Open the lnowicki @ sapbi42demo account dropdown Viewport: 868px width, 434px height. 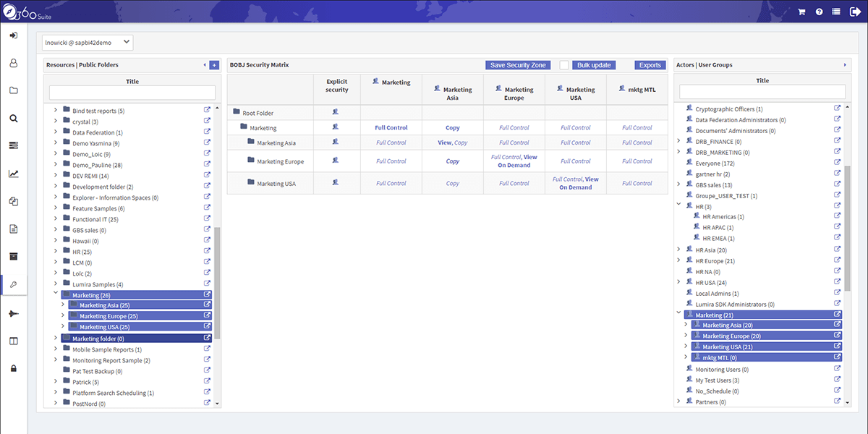point(88,42)
